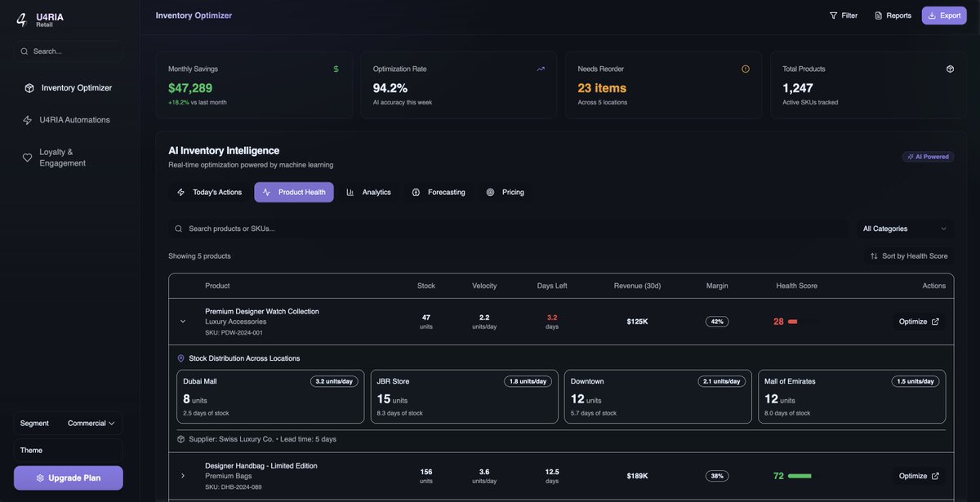
Task: Select the Mall of Emirates location card
Action: point(852,397)
